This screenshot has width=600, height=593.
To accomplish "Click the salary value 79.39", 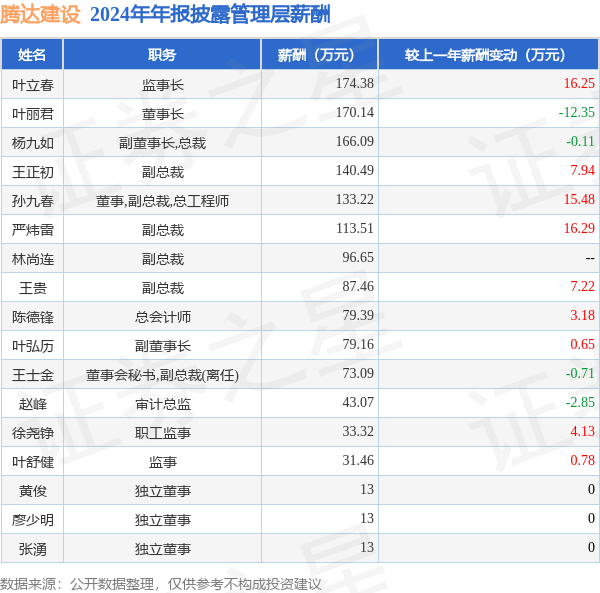I will click(x=358, y=315).
